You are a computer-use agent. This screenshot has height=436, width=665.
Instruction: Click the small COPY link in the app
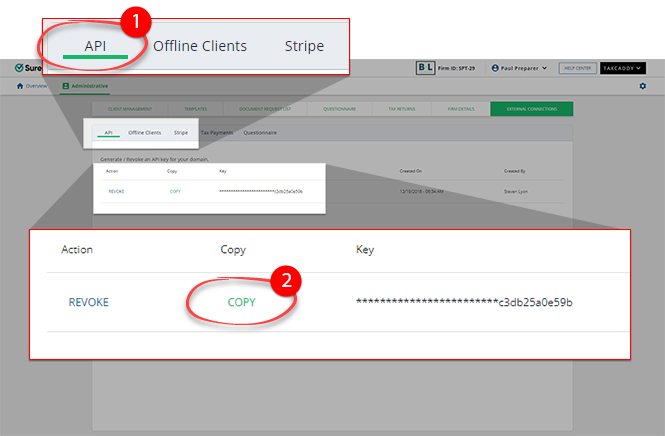click(x=175, y=191)
